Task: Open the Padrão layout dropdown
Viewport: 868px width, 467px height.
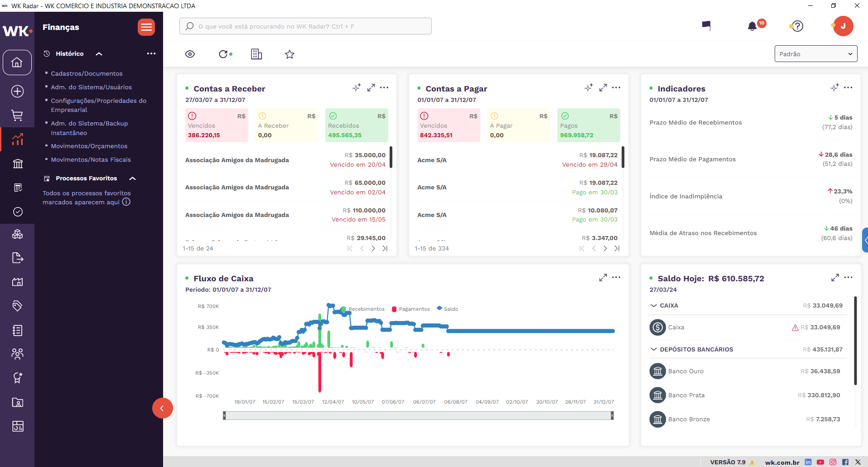Action: (x=815, y=54)
